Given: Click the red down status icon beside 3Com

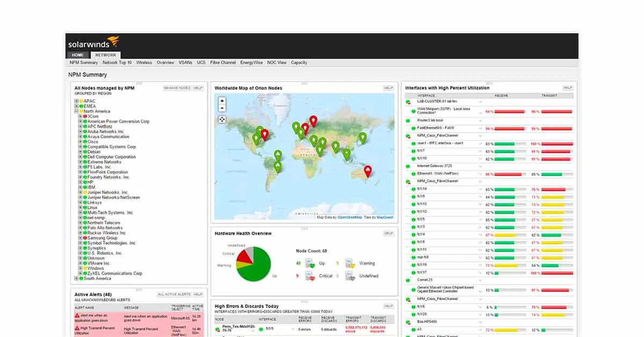Looking at the screenshot, I should (x=85, y=116).
